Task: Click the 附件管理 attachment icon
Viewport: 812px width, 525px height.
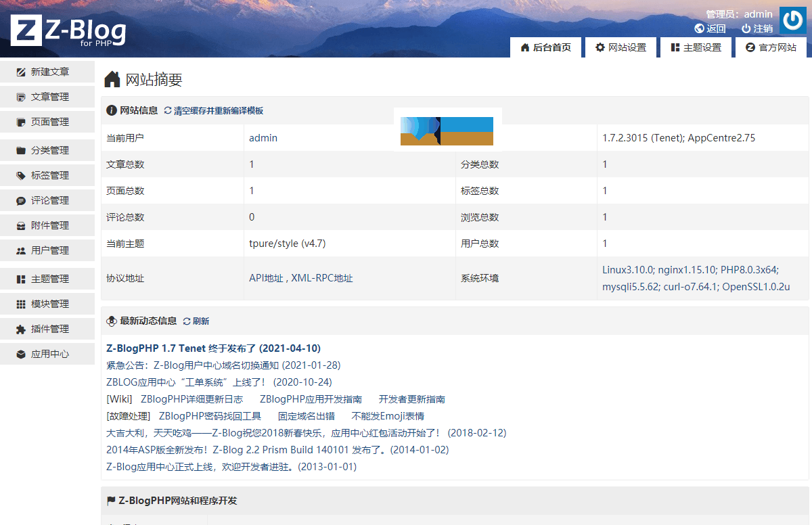Action: [x=21, y=225]
